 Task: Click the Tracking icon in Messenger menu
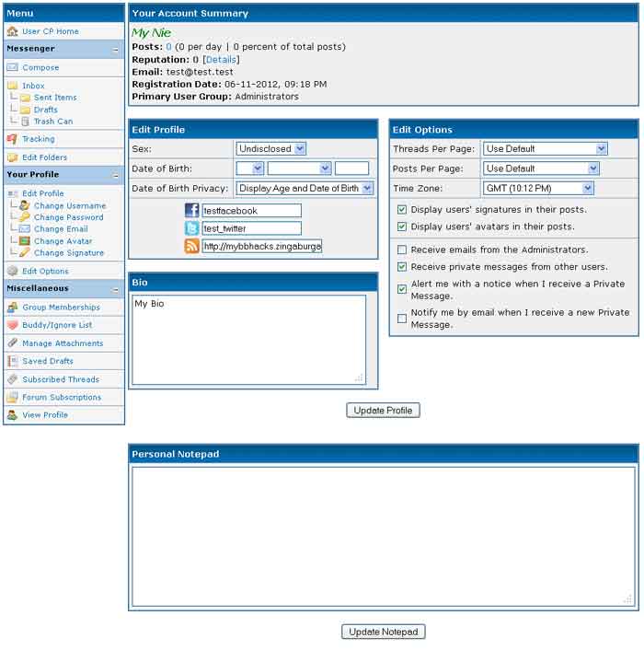[x=12, y=139]
